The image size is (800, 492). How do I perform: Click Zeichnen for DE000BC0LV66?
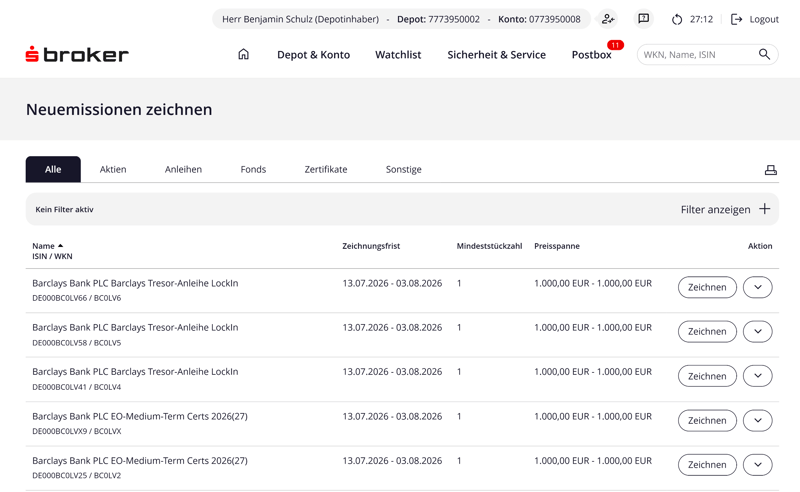pos(707,287)
